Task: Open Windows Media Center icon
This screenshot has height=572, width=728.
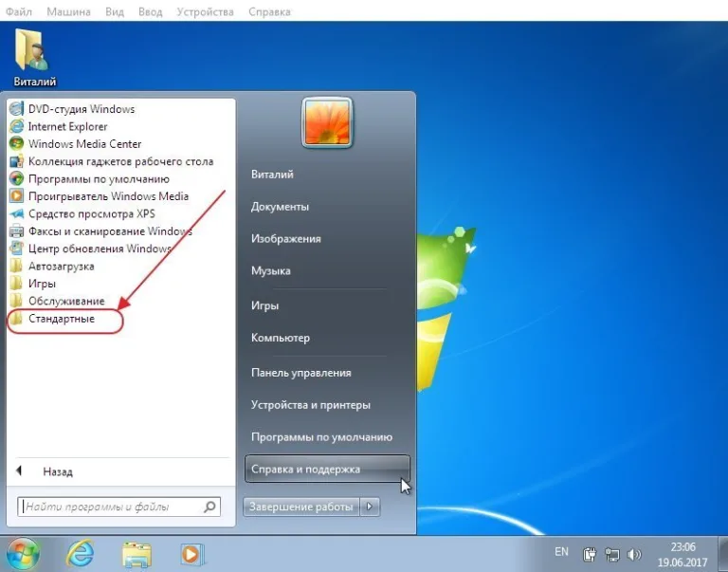Action: pos(16,143)
